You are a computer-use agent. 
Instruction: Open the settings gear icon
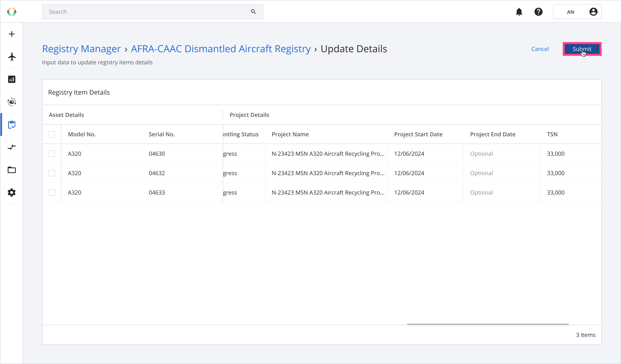tap(12, 193)
